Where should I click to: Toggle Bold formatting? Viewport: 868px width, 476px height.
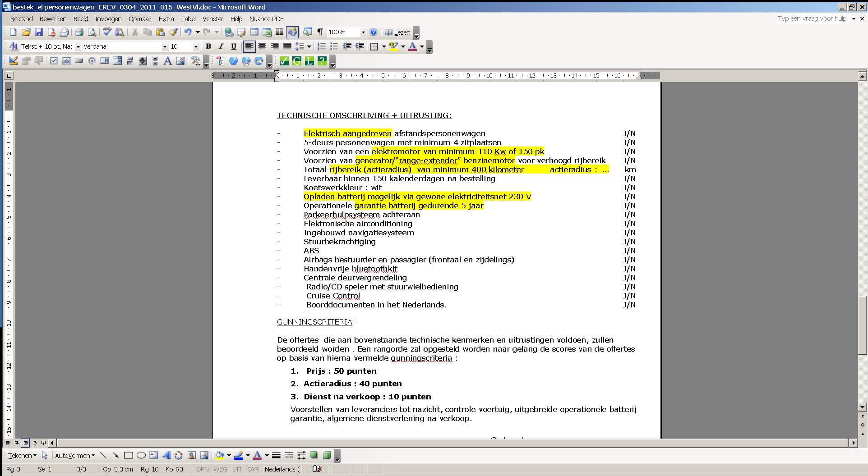[208, 46]
